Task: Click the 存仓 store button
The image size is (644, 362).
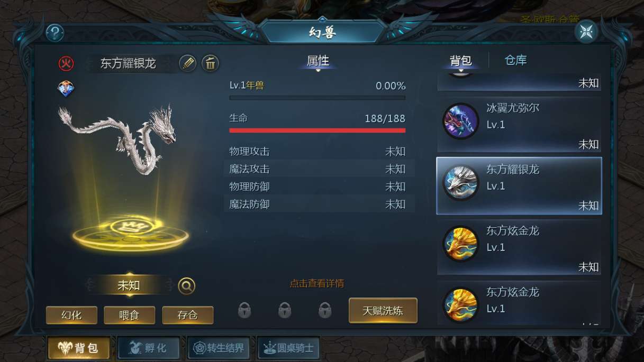Action: (x=188, y=315)
